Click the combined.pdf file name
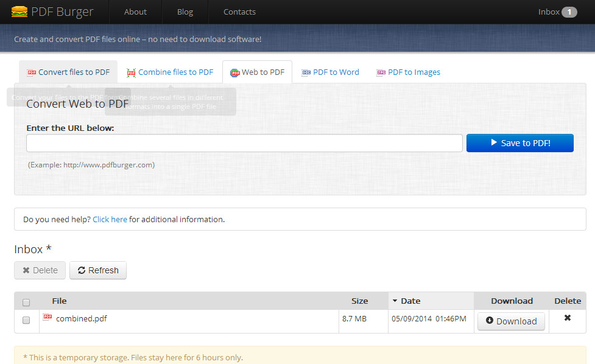This screenshot has height=364, width=595. [x=82, y=318]
